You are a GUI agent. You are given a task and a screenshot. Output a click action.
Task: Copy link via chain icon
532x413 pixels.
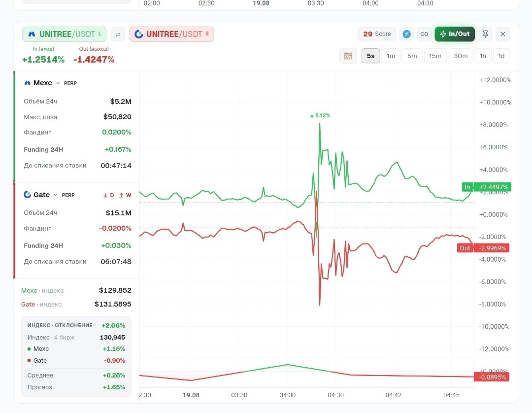point(424,34)
